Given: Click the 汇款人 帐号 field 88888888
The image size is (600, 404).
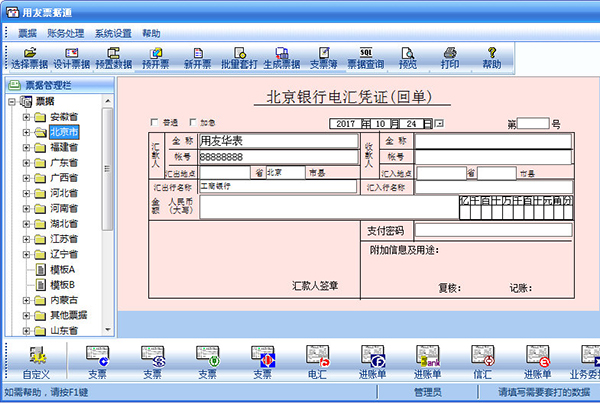Looking at the screenshot, I should pyautogui.click(x=279, y=157).
